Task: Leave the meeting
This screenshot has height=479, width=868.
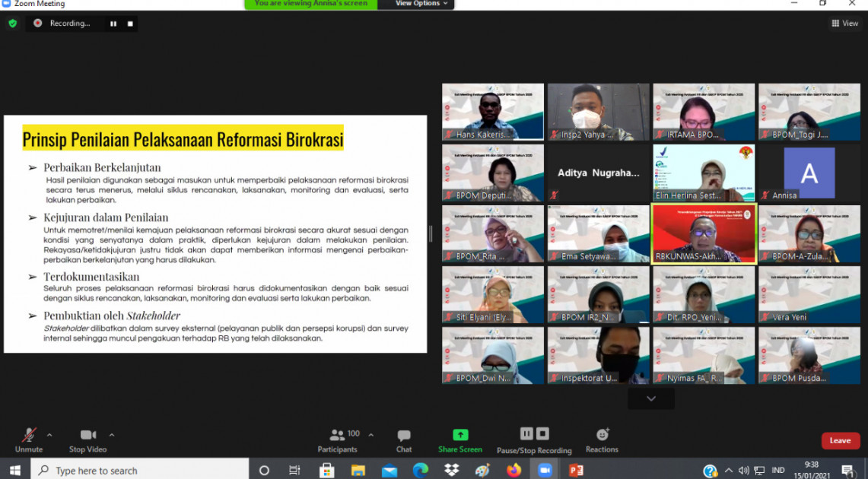Action: [840, 441]
